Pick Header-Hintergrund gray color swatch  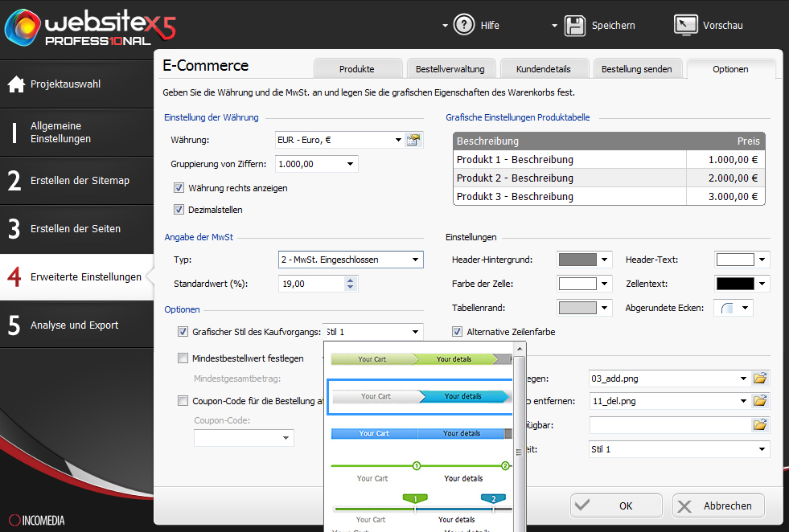[x=577, y=260]
